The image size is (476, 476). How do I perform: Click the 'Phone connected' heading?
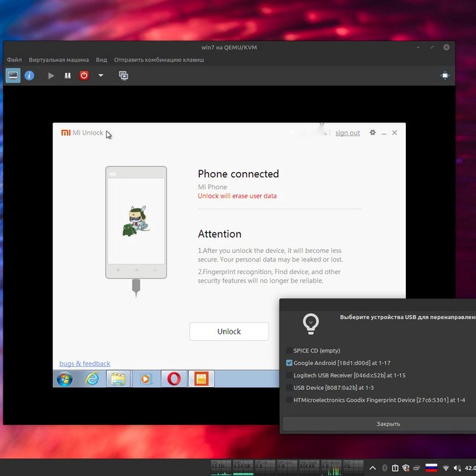238,174
